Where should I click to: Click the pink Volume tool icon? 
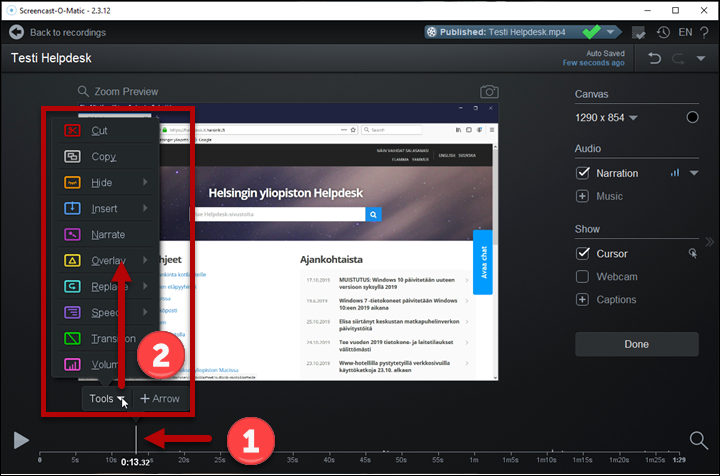pyautogui.click(x=72, y=364)
